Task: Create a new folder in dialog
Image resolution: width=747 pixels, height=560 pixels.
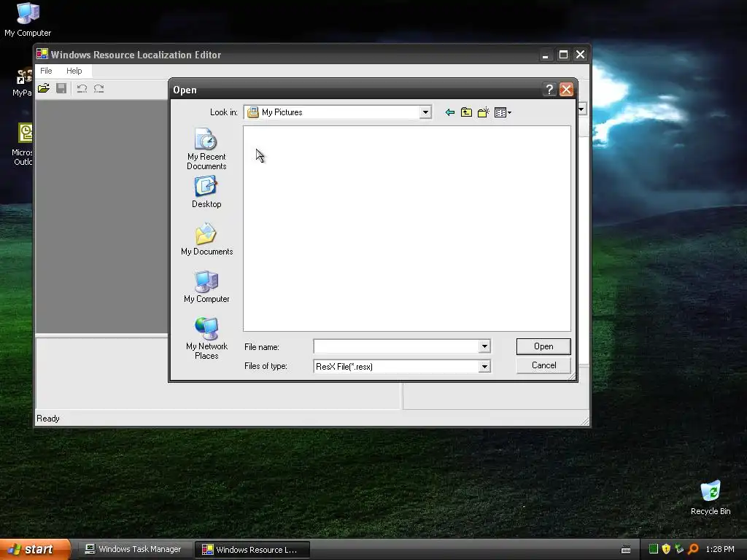Action: tap(483, 112)
